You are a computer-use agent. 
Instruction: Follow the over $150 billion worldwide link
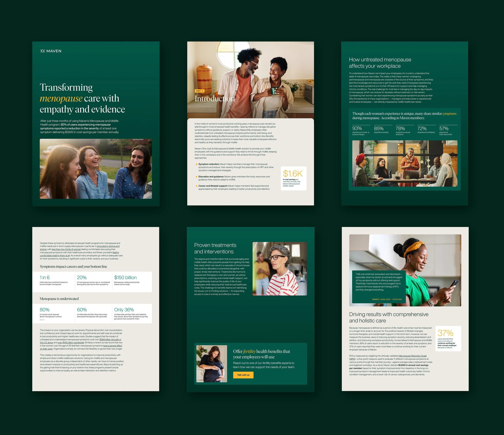click(x=71, y=343)
